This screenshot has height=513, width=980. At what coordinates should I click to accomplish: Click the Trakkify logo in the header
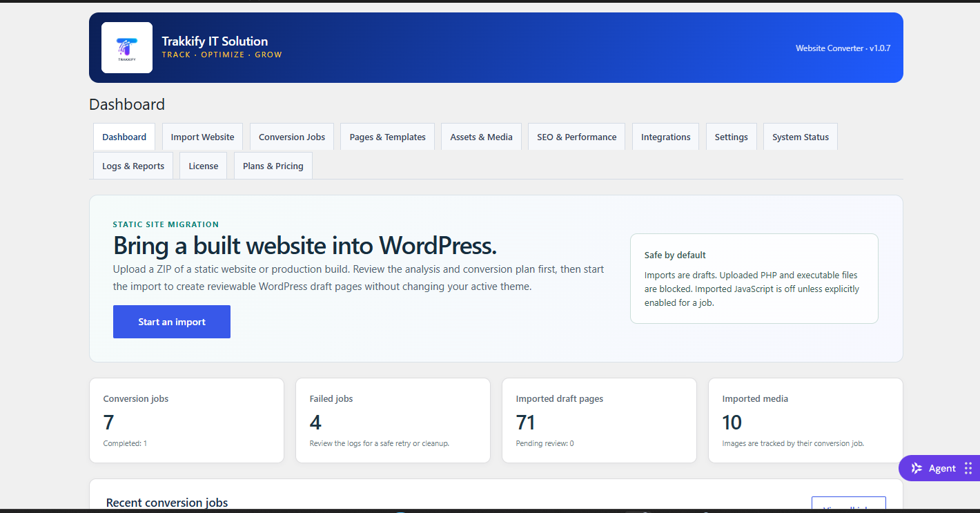tap(127, 48)
